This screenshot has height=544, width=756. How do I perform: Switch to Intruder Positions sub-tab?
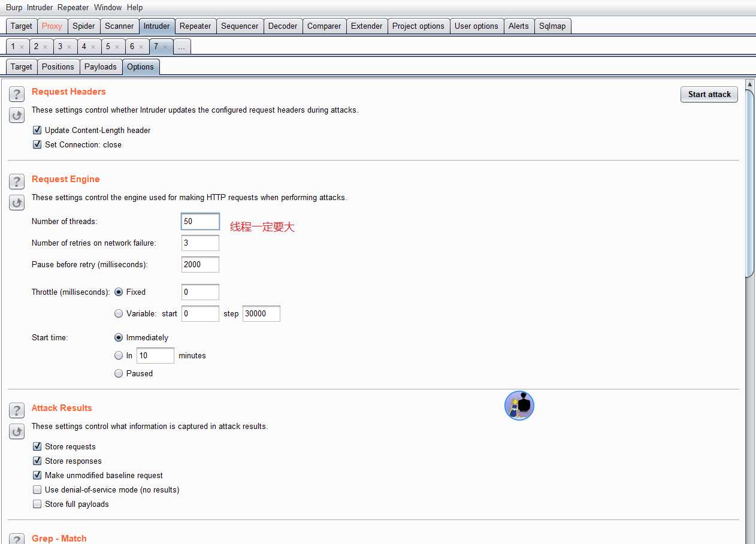click(x=58, y=67)
